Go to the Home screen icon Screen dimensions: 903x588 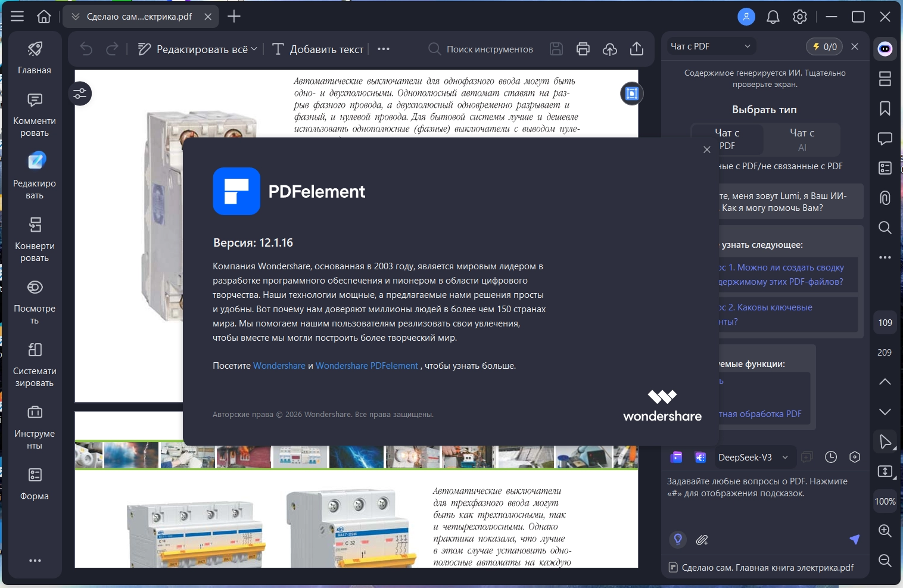tap(44, 17)
